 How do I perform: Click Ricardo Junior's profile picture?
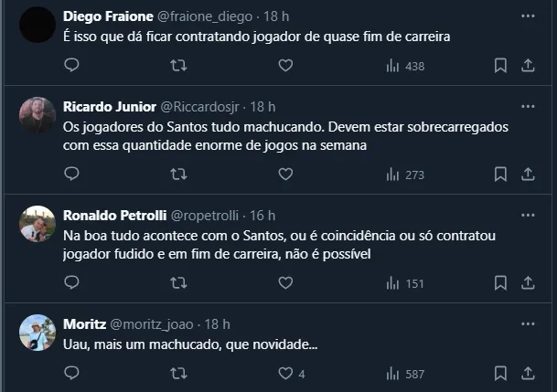point(37,116)
